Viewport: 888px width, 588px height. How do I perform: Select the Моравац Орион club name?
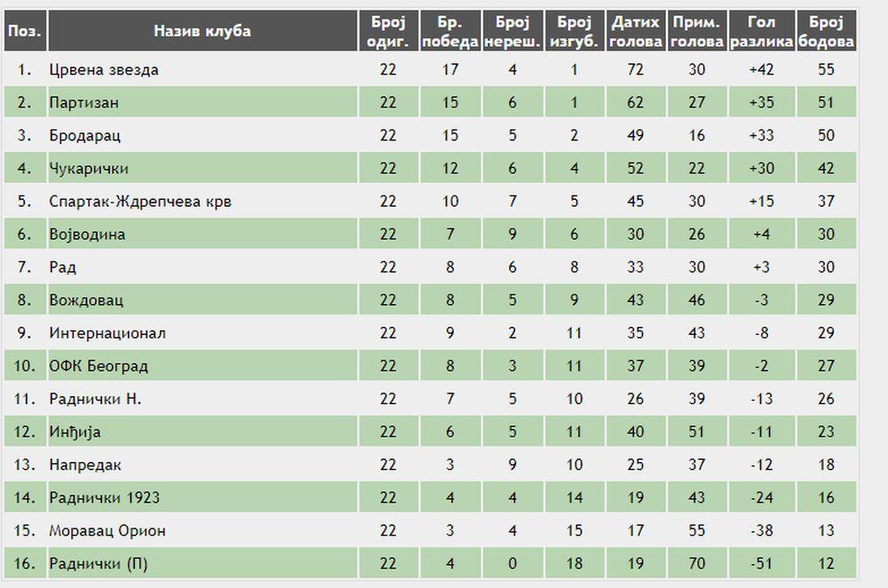tap(107, 530)
